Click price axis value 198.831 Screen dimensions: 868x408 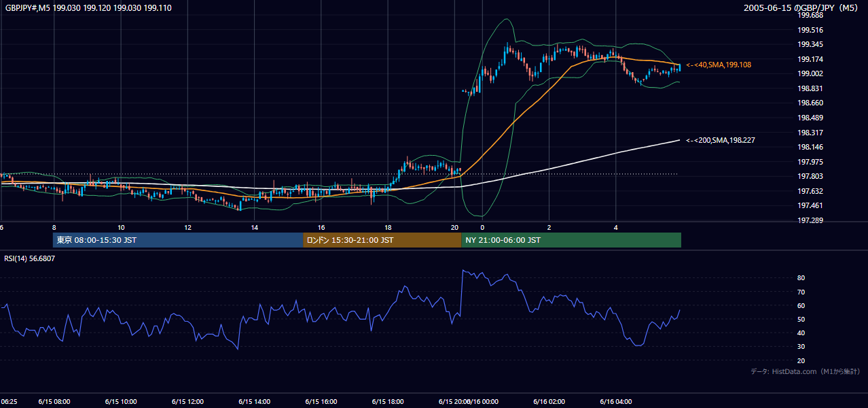(810, 88)
